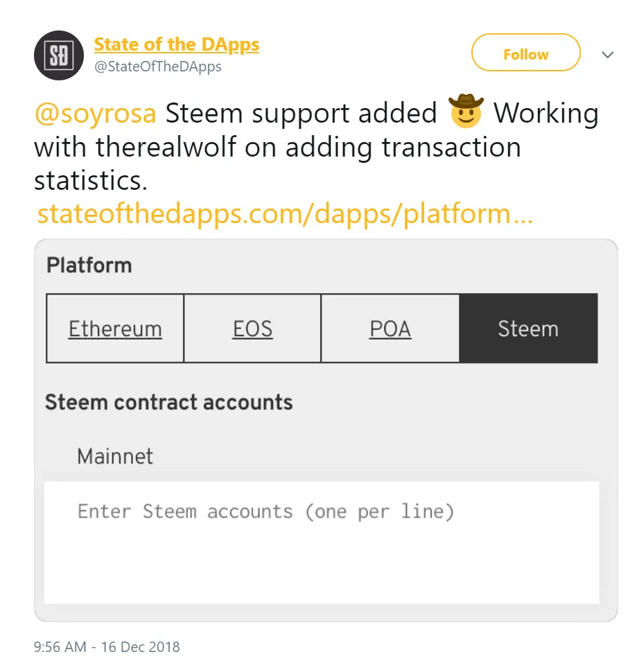This screenshot has height=661, width=644.
Task: Click "Steem support added" tweet text
Action: (301, 113)
